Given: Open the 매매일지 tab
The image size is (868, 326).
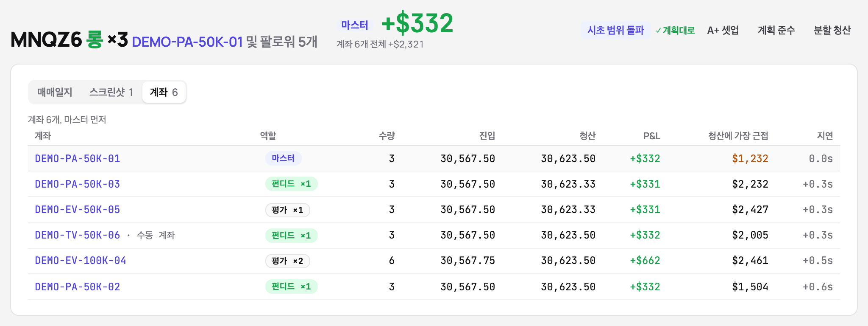Looking at the screenshot, I should tap(55, 92).
